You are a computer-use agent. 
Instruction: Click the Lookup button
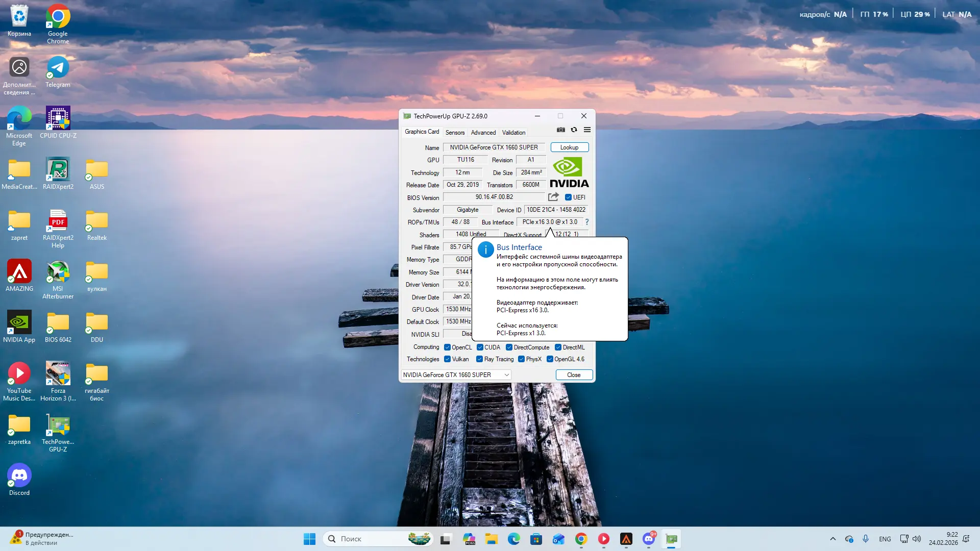pos(569,147)
